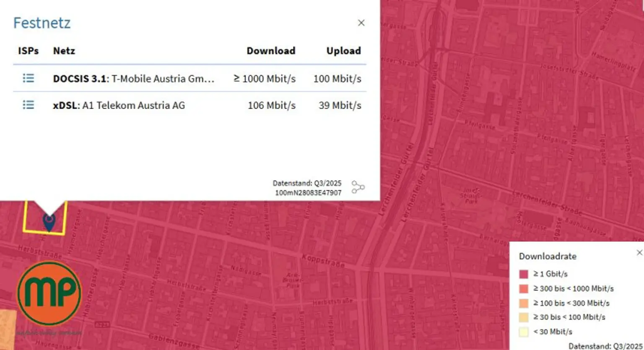This screenshot has width=644, height=350.
Task: Click the share icon in Festnetz popup
Action: coord(358,187)
